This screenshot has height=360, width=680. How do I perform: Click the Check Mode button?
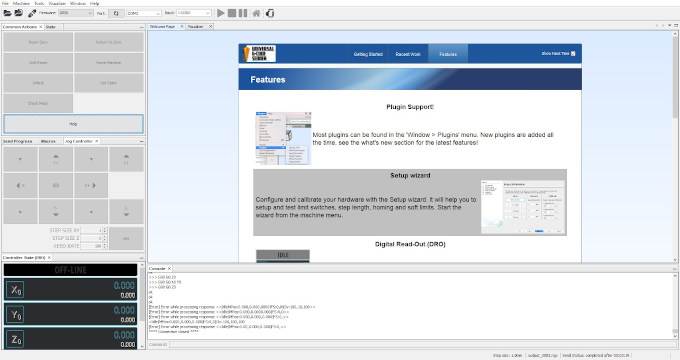(x=38, y=103)
